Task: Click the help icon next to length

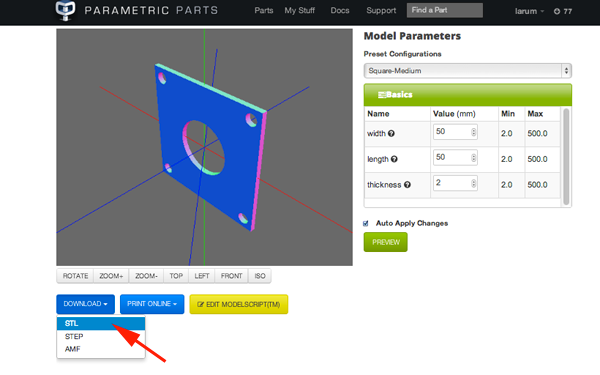Action: [394, 159]
